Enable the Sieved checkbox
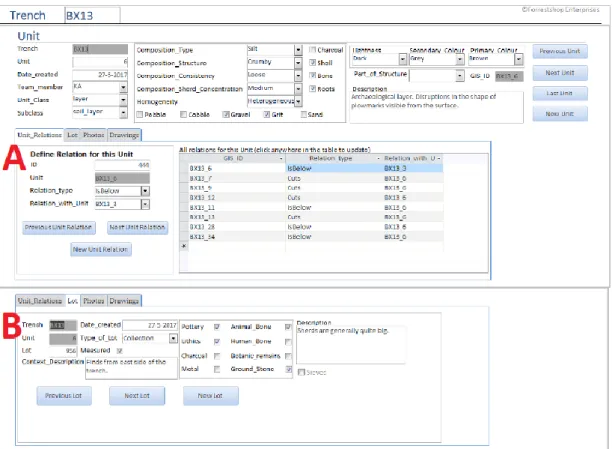612x449 pixels. [301, 372]
